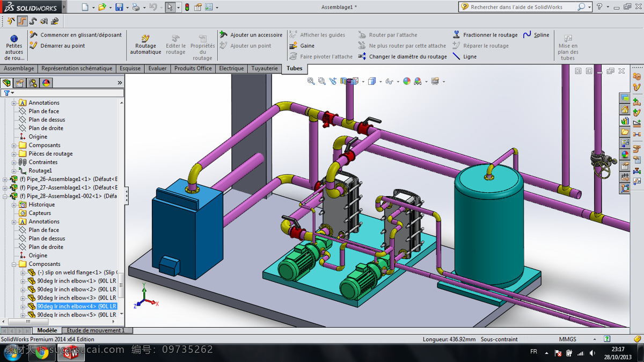Choose the Ligne tool

coord(465,56)
